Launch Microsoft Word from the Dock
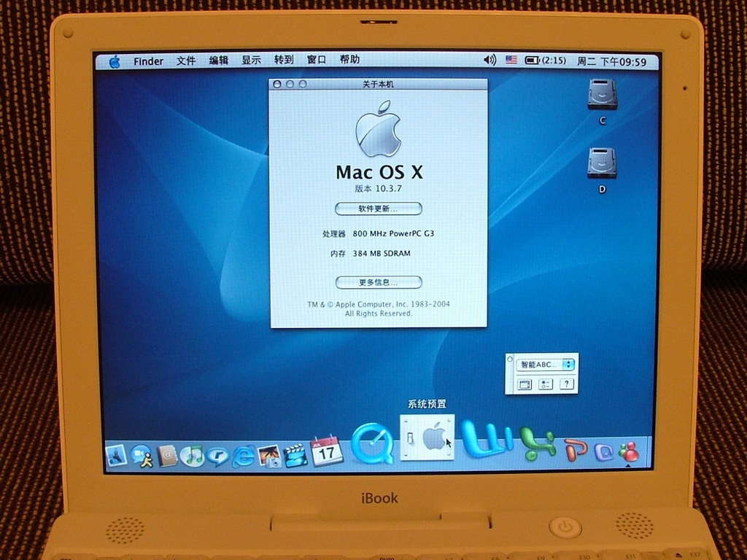Image resolution: width=747 pixels, height=560 pixels. (488, 440)
